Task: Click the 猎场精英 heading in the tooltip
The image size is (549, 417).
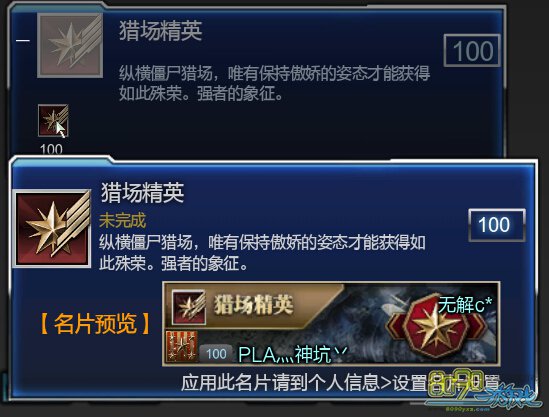Action: click(143, 193)
